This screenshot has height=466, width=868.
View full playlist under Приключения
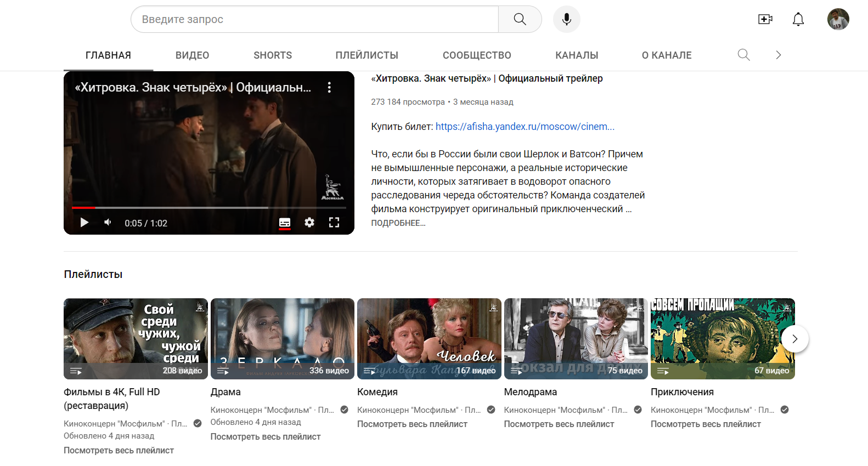[x=706, y=424]
